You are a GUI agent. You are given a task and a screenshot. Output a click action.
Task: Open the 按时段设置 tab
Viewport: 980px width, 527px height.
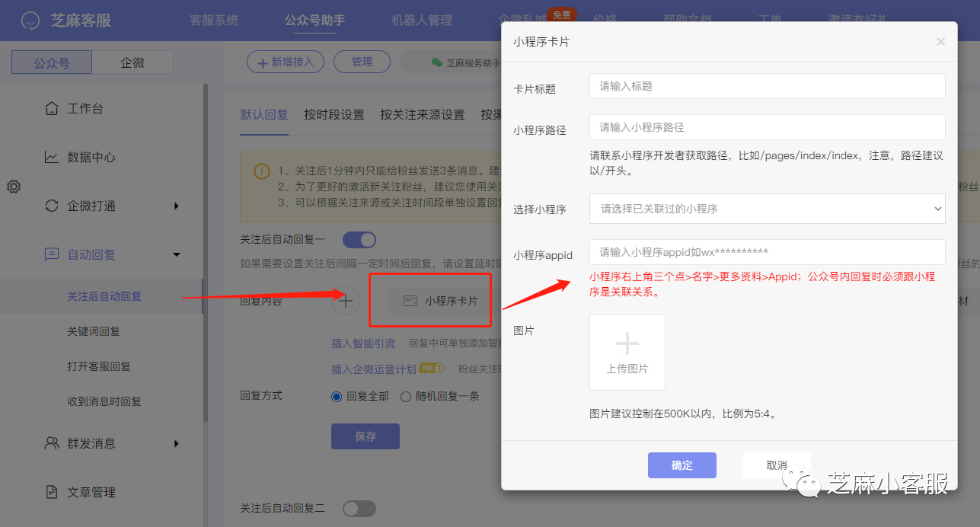(x=334, y=114)
